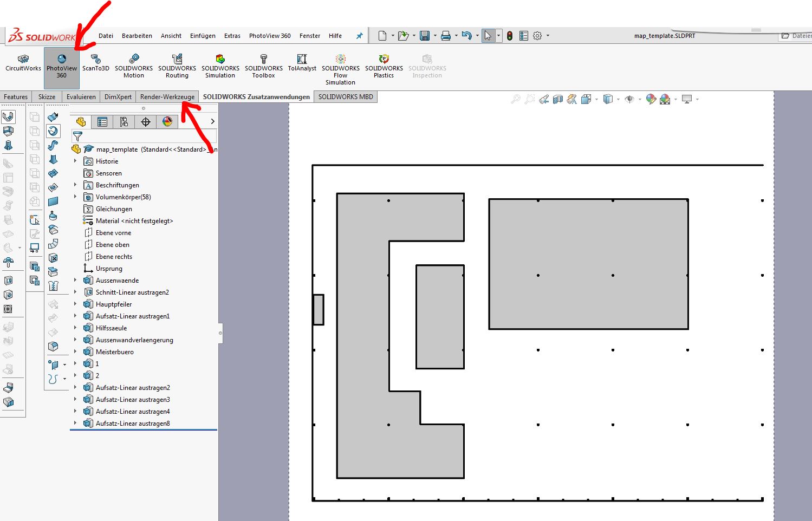Open the PropertyManager tab icon
Image resolution: width=812 pixels, height=521 pixels.
pyautogui.click(x=102, y=122)
